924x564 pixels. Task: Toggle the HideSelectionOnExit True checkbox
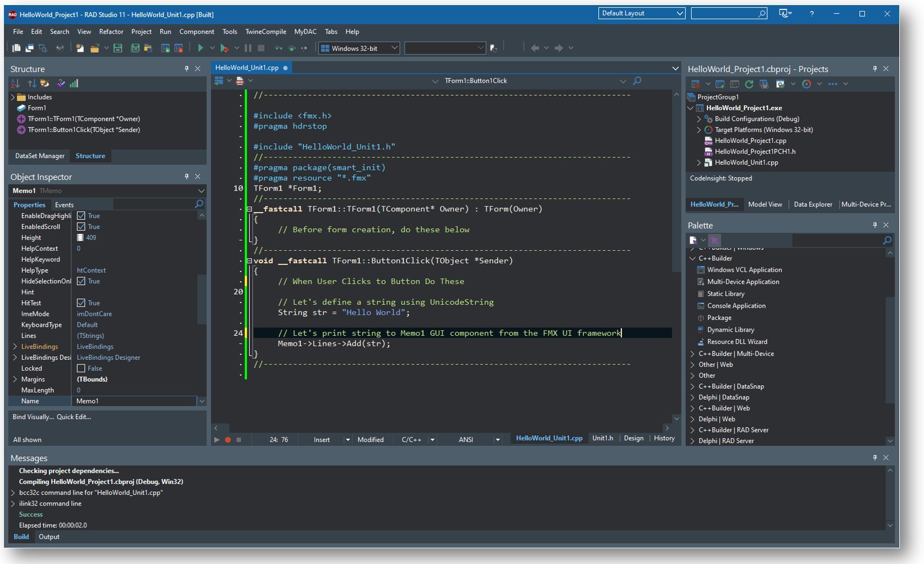tap(81, 281)
